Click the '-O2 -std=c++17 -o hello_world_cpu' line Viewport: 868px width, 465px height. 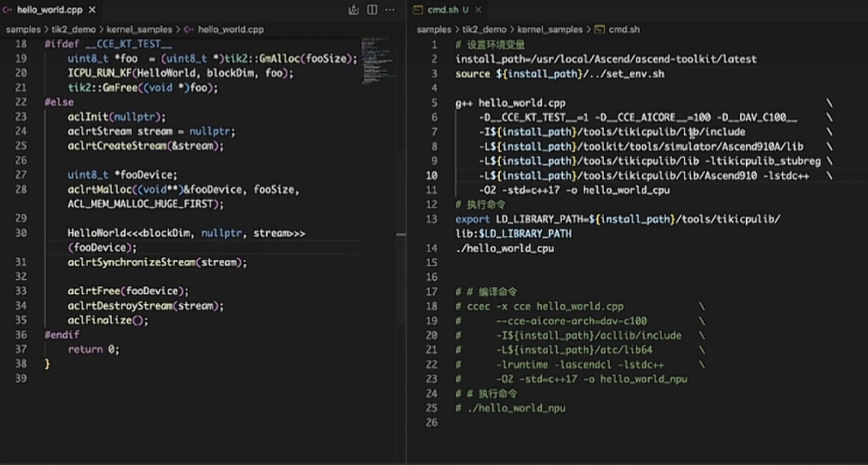pos(574,190)
